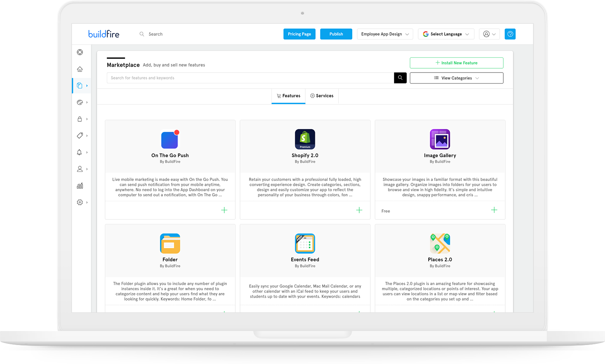The image size is (605, 364).
Task: Switch to the Services tab
Action: [322, 96]
